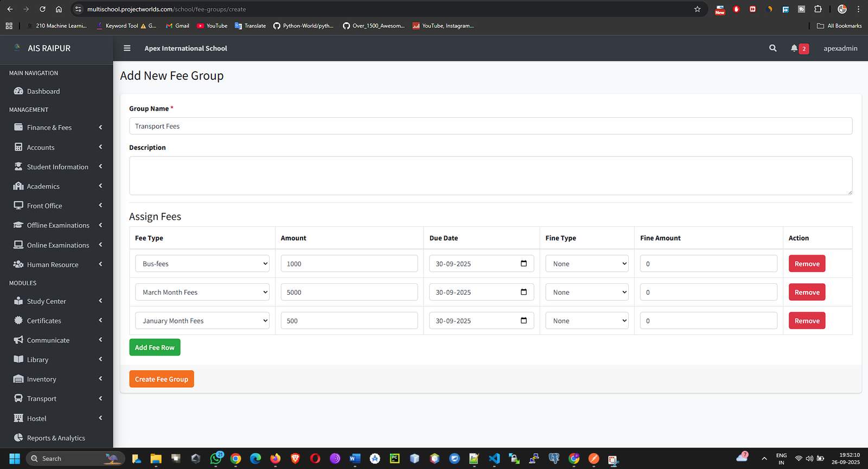Click the Dashboard gauge icon in sidebar
This screenshot has width=868, height=469.
tap(18, 91)
